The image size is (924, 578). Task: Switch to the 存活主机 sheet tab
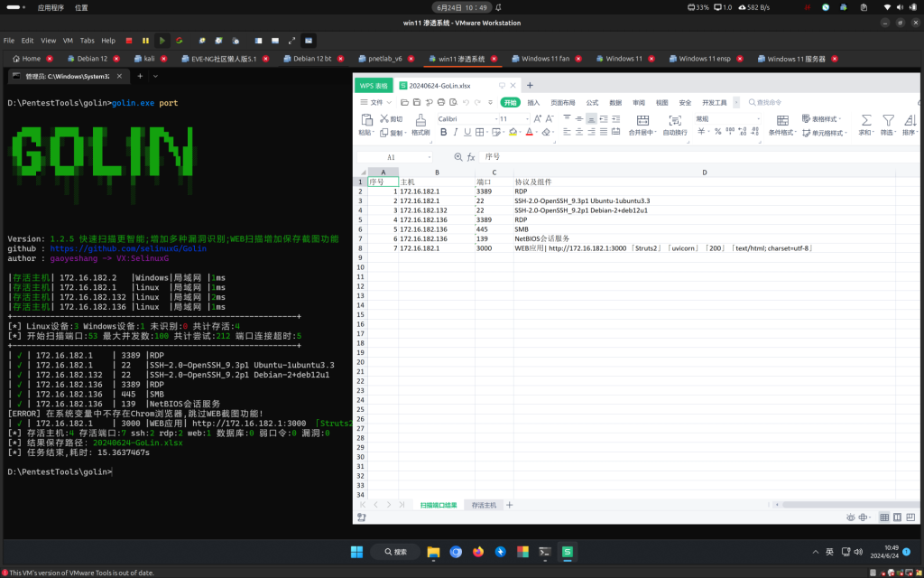click(x=484, y=505)
